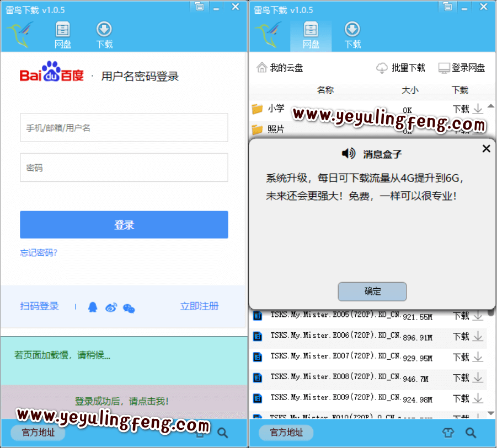Open skin (shirt) icon in right footer

[x=448, y=433]
